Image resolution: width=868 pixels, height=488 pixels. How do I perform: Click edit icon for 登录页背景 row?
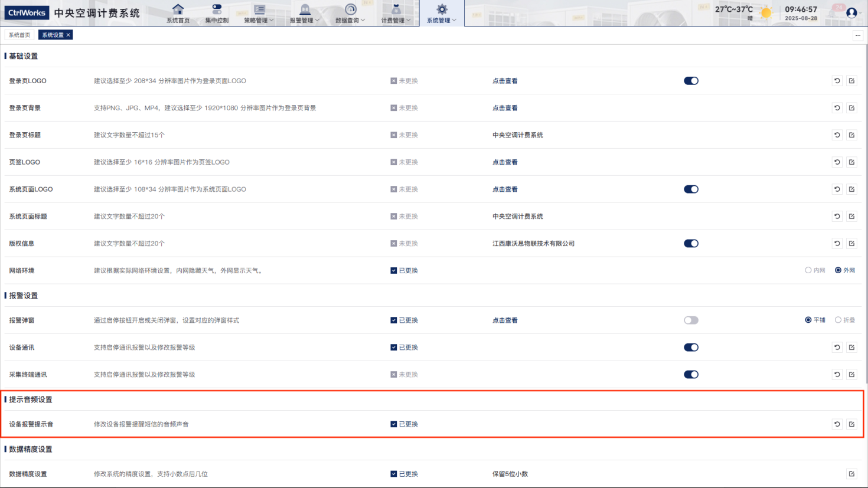(x=851, y=108)
